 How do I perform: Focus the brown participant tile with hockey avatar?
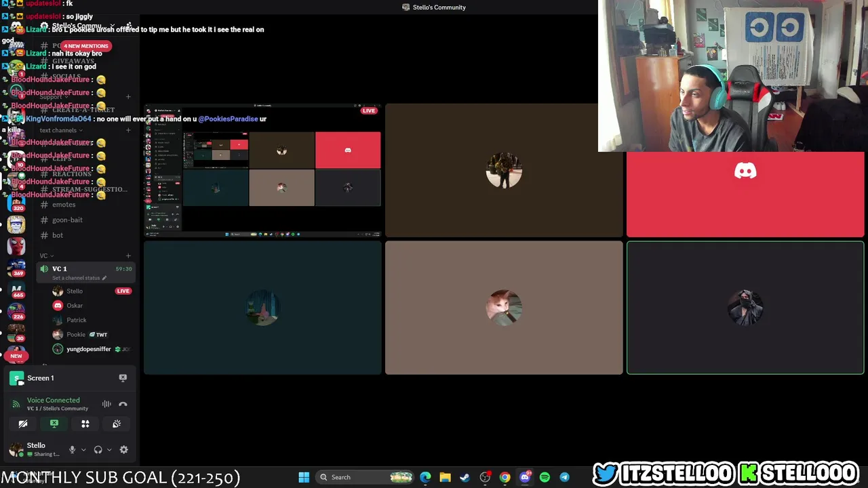pos(504,171)
